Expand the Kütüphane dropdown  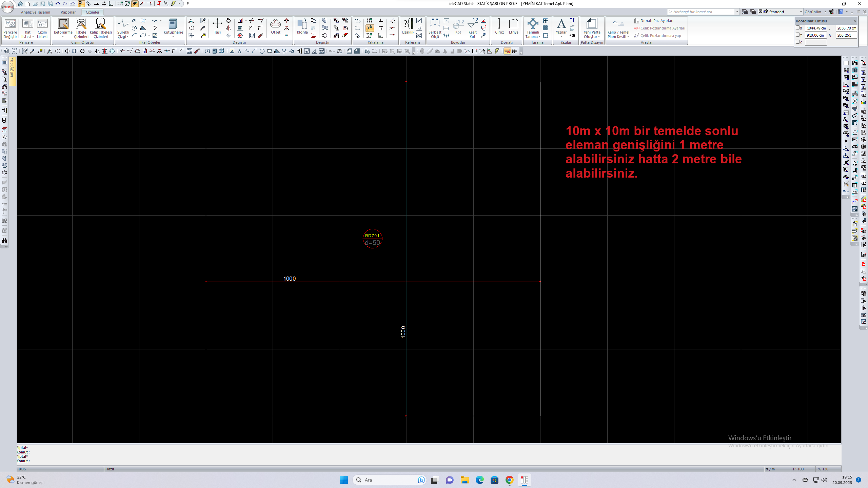click(x=173, y=37)
